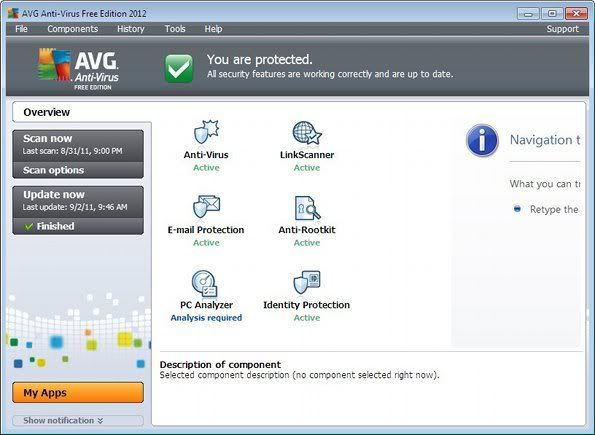Open the History menu
This screenshot has height=435, width=595.
pyautogui.click(x=131, y=29)
